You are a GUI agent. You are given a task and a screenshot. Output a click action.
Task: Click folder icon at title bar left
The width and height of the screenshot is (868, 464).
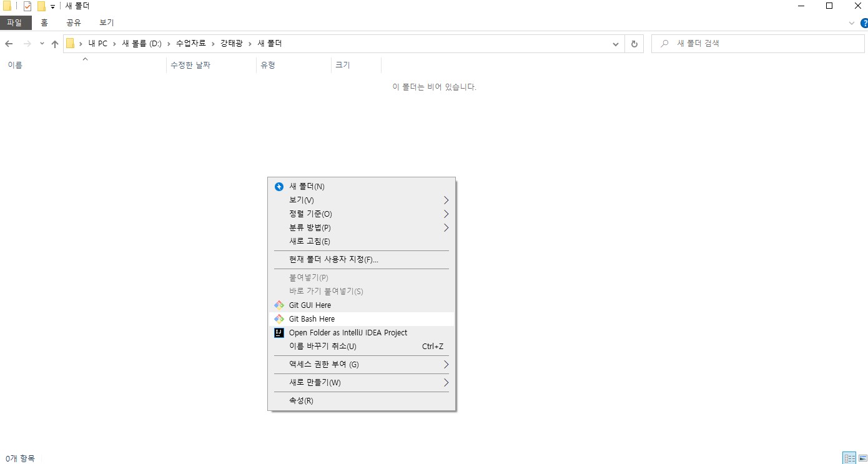(x=7, y=6)
